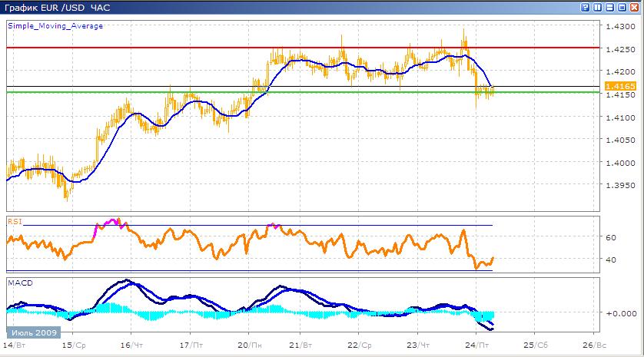Click the horizontal split window icon
This screenshot has width=644, height=357.
611,7
